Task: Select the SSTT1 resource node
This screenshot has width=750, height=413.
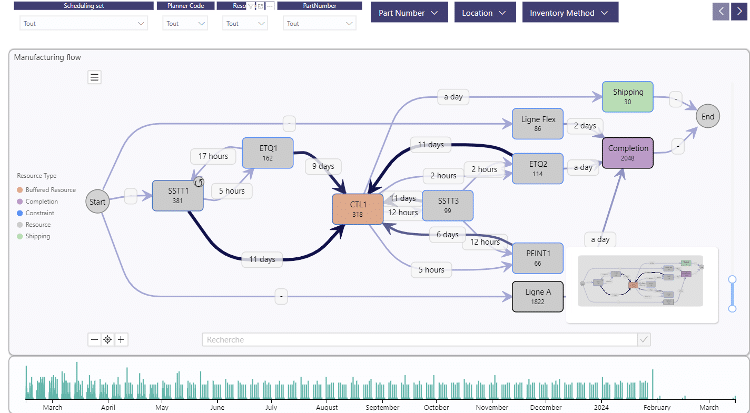Action: (178, 195)
